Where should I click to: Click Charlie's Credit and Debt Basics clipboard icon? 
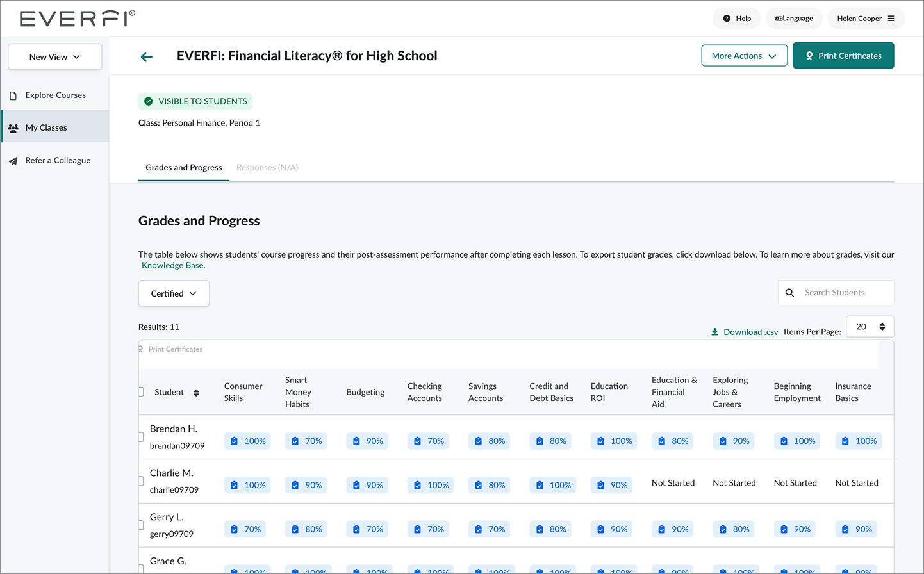coord(540,486)
